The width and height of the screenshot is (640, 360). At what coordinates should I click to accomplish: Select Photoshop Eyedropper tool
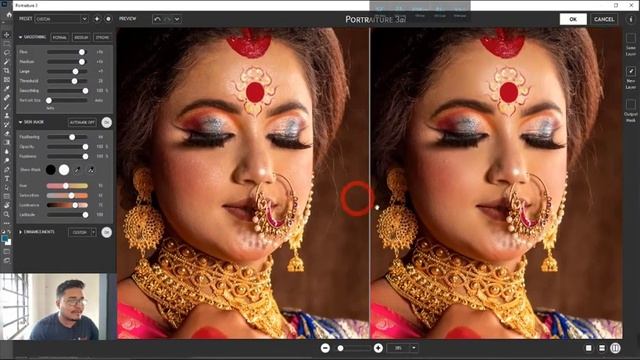[x=7, y=89]
